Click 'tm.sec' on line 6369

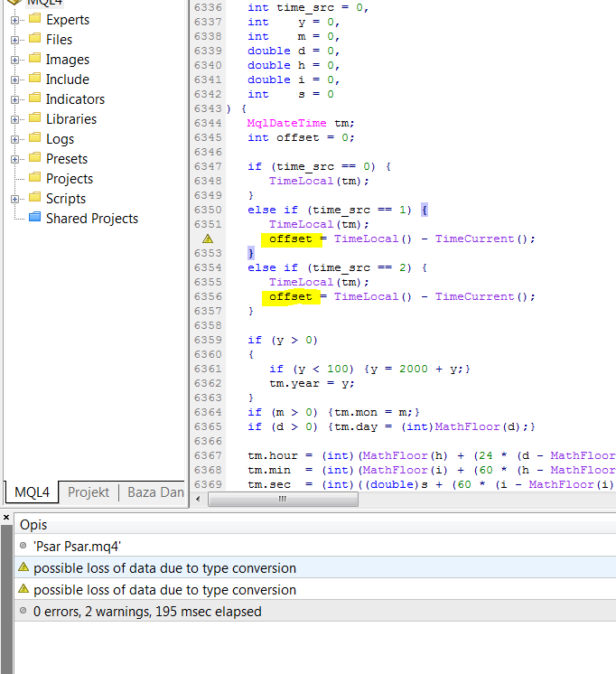[269, 484]
